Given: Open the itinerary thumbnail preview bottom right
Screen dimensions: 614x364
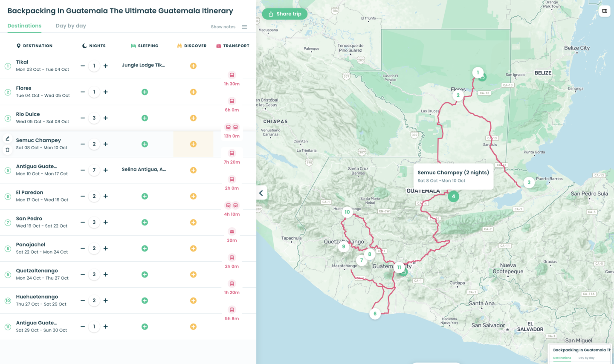Looking at the screenshot, I should (581, 353).
